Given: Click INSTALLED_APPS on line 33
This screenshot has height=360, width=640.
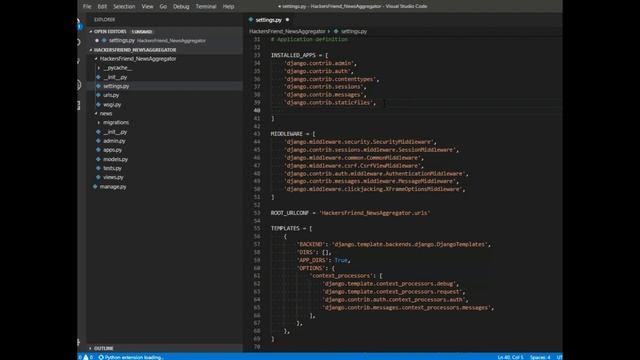Looking at the screenshot, I should pos(293,55).
